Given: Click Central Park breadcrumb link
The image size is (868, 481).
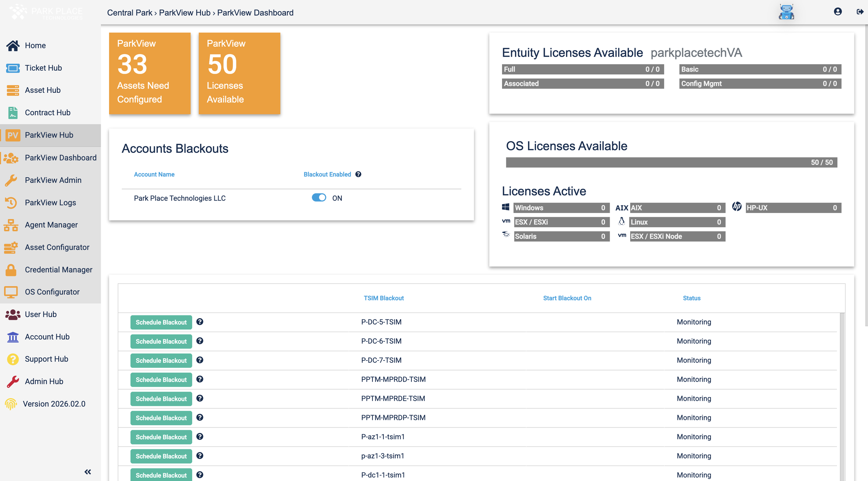Looking at the screenshot, I should point(130,13).
